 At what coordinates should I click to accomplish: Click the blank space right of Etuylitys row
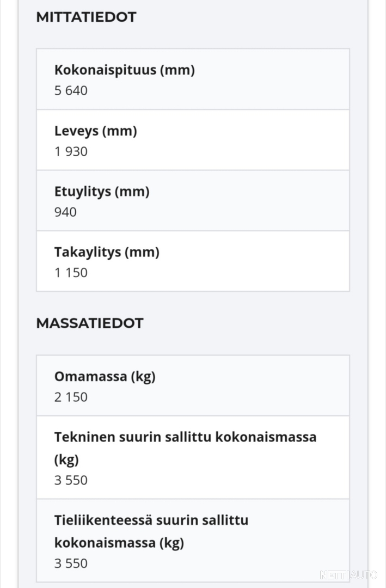click(x=249, y=201)
